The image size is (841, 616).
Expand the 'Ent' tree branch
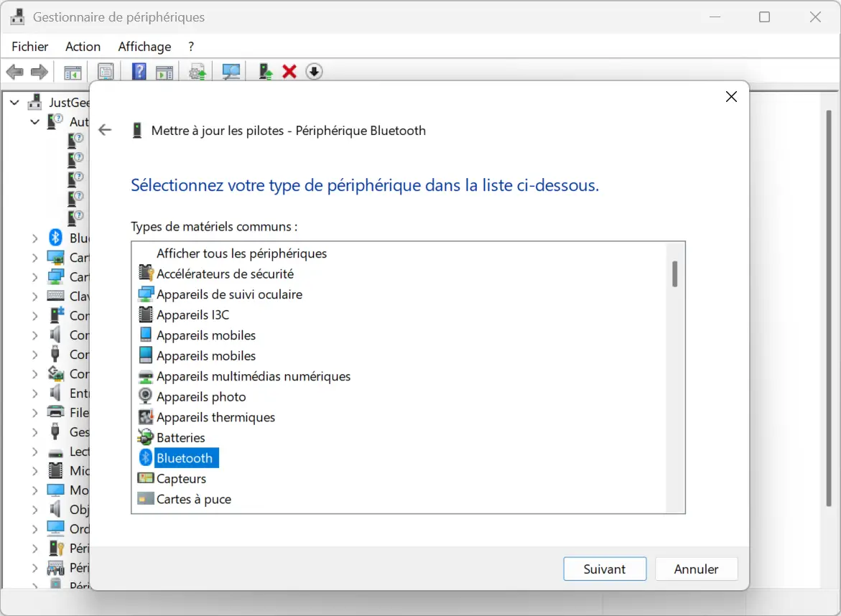(35, 393)
